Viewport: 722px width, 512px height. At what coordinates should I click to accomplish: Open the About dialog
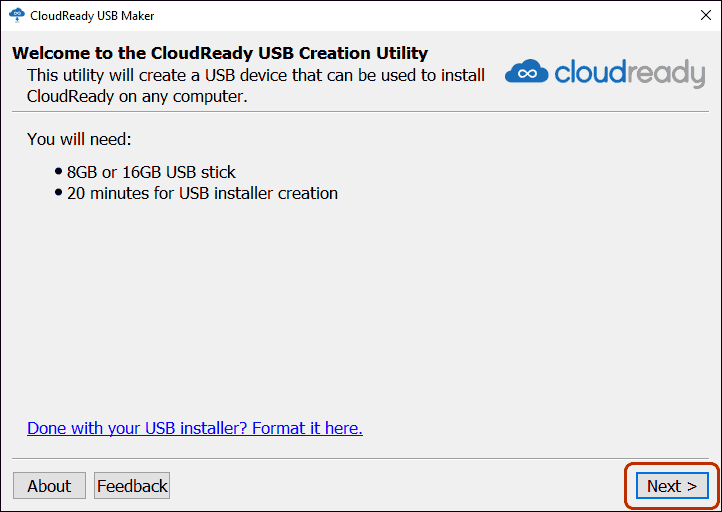pyautogui.click(x=49, y=486)
